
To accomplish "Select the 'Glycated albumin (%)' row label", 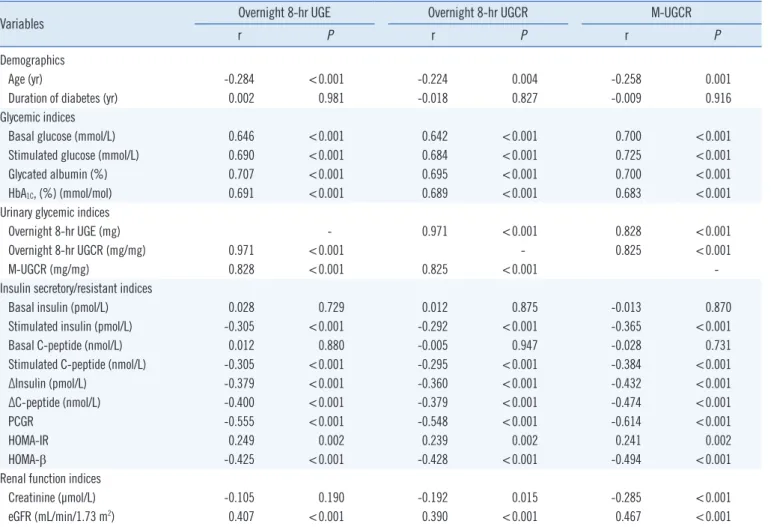I will pyautogui.click(x=58, y=175).
